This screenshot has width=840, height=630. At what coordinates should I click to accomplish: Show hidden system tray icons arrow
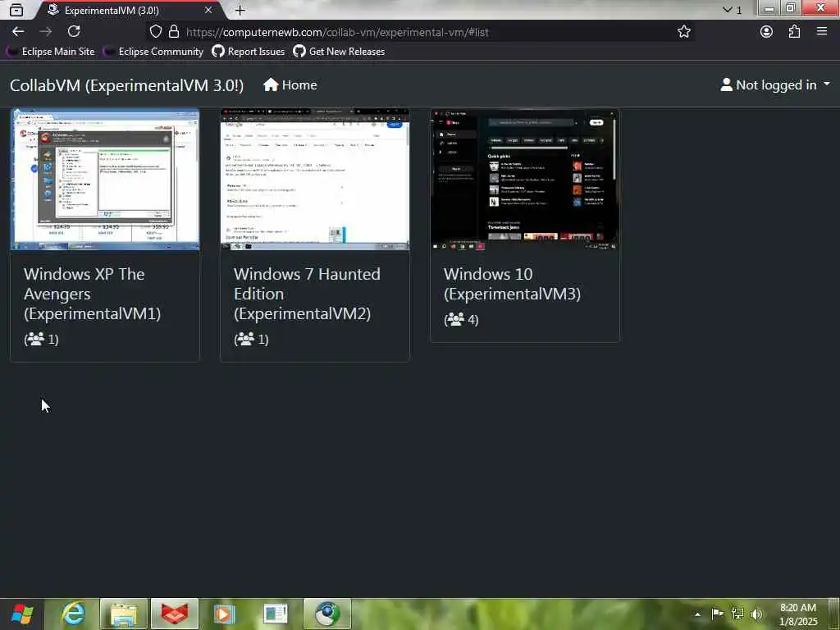point(697,614)
